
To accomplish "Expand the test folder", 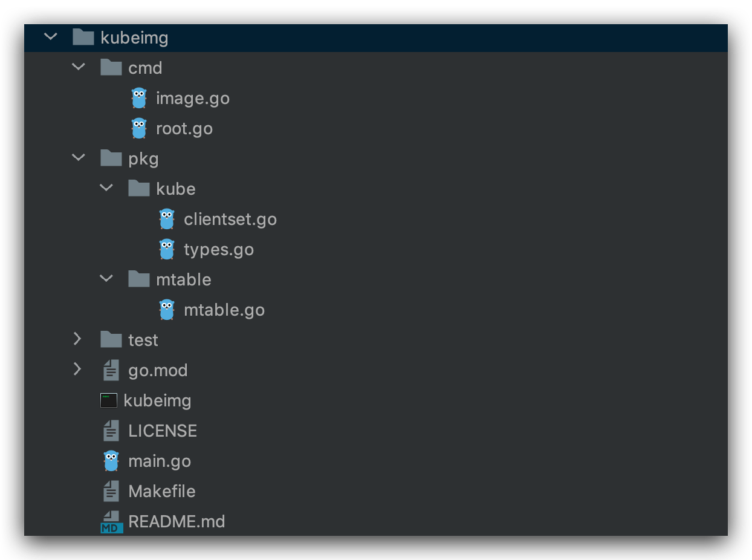I will click(77, 339).
